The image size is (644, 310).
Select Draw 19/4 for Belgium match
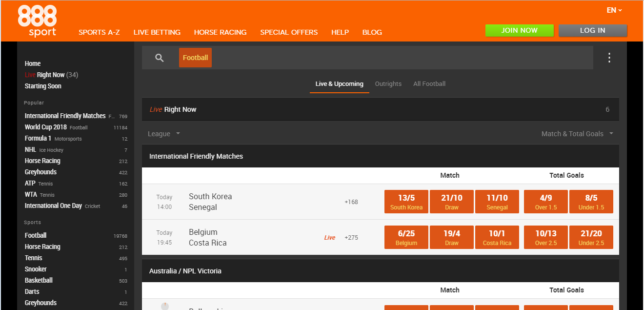(452, 237)
